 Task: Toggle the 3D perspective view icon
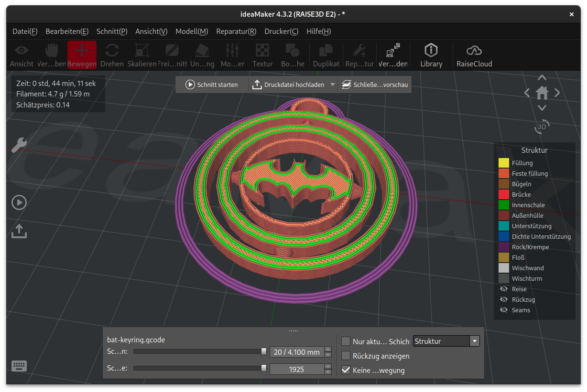pyautogui.click(x=542, y=127)
